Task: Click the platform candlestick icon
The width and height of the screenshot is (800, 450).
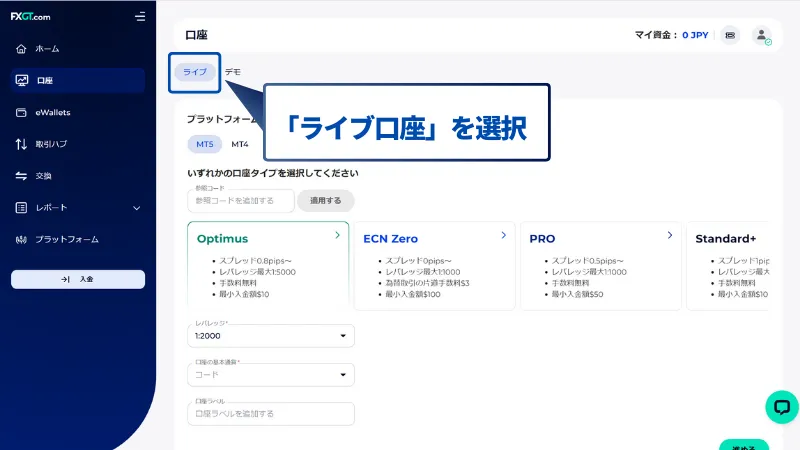Action: tap(21, 239)
